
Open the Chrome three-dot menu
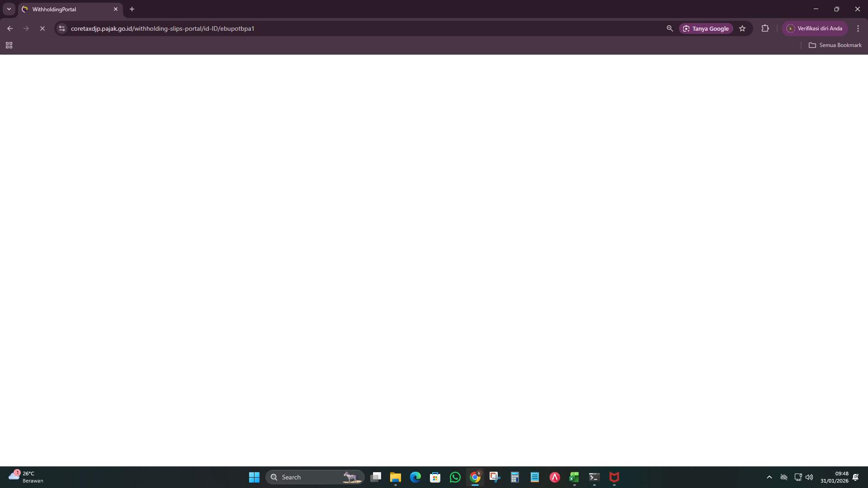(858, 28)
